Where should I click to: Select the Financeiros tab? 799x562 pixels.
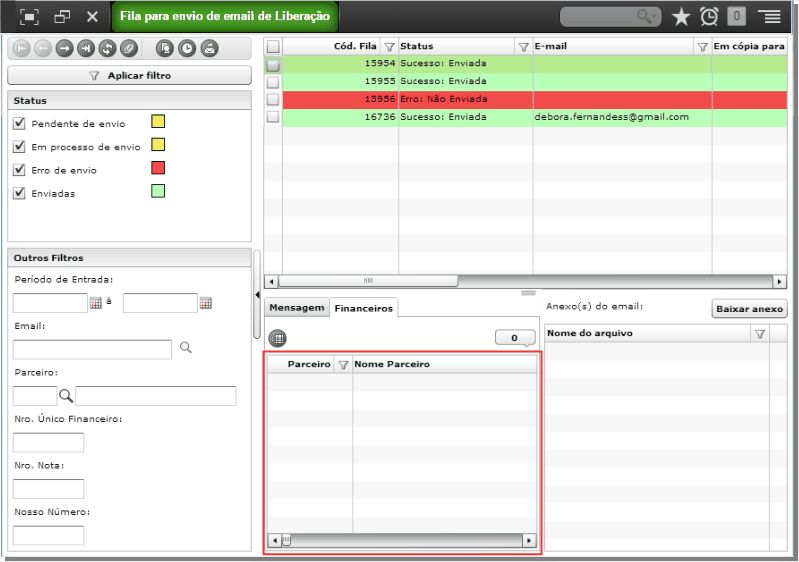[x=364, y=308]
